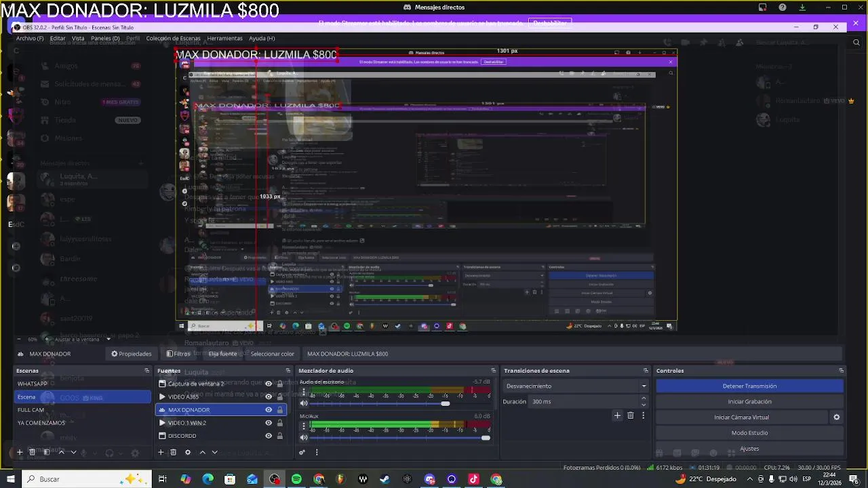The image size is (868, 488).
Task: Increase transition duration with up arrow
Action: pyautogui.click(x=644, y=399)
